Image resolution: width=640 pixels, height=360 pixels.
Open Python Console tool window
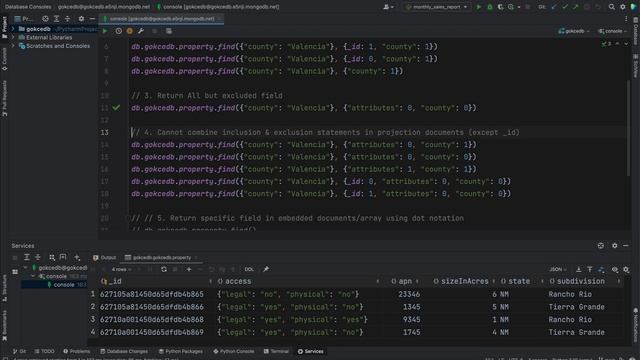(234, 351)
